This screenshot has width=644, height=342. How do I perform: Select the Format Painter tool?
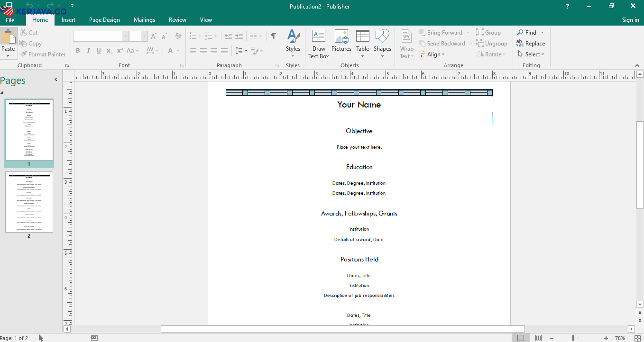click(43, 54)
